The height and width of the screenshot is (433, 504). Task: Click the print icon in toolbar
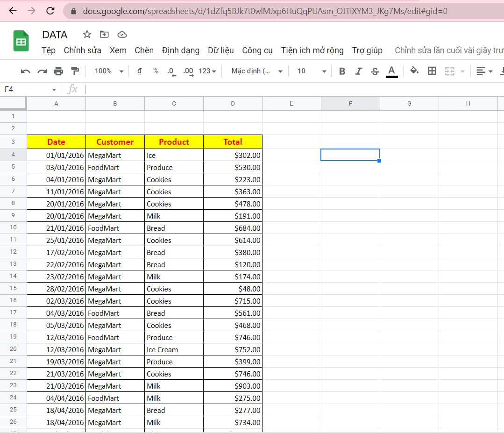click(x=58, y=71)
